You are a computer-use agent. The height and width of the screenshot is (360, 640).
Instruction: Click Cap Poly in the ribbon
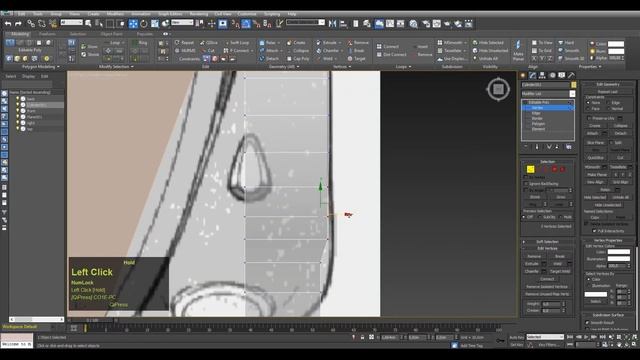click(x=298, y=59)
